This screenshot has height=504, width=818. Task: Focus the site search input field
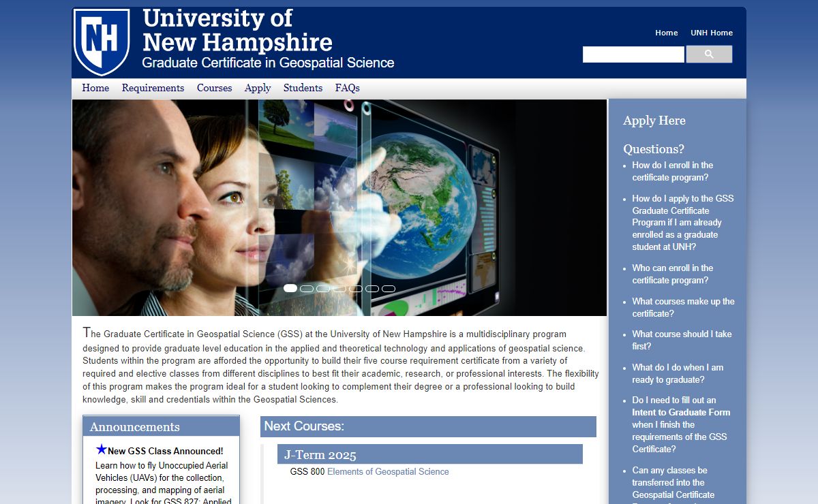(x=633, y=54)
